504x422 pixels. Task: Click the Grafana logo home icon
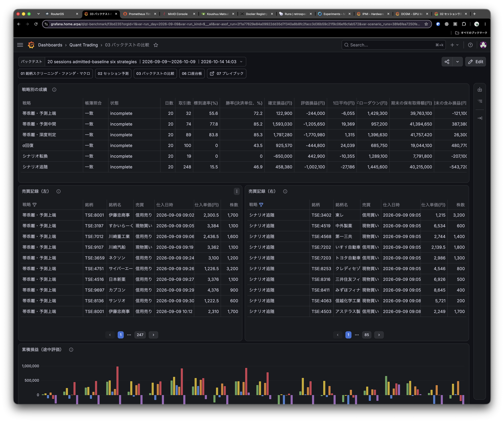[31, 45]
